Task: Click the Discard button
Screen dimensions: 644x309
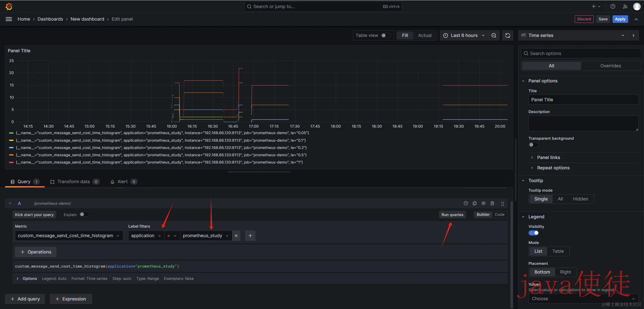Action: click(584, 19)
